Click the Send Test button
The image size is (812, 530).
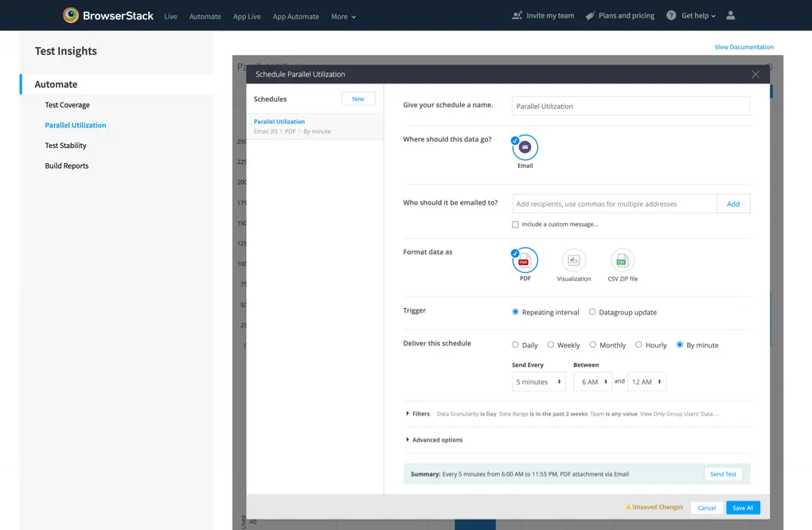point(723,474)
